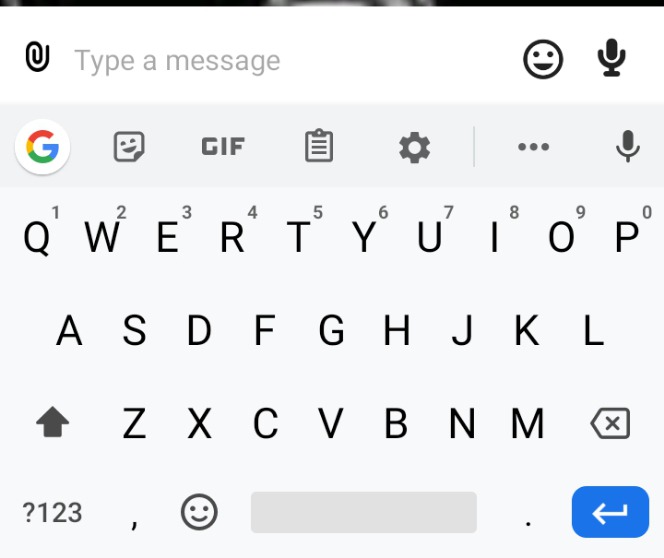This screenshot has height=558, width=664.
Task: Focus the Type a message field
Action: pos(292,61)
